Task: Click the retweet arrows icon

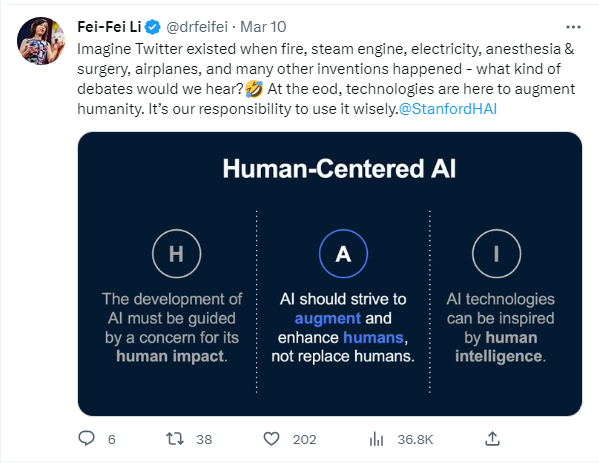Action: pyautogui.click(x=175, y=439)
